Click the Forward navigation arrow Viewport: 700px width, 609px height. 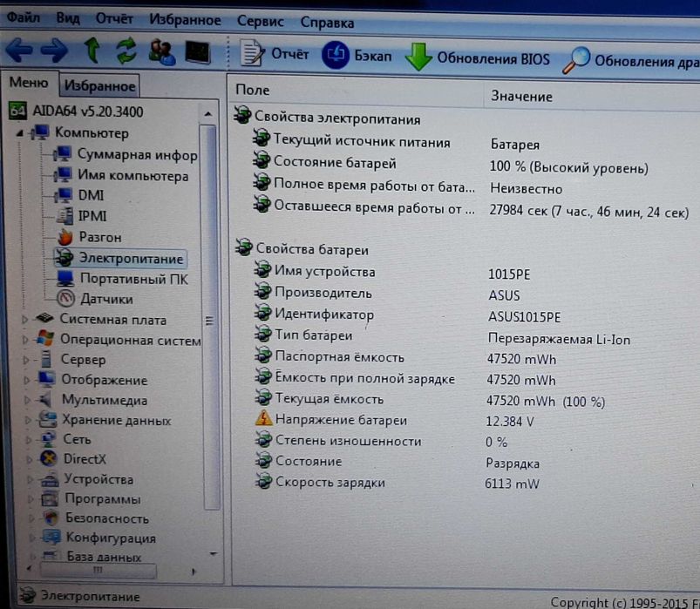54,50
